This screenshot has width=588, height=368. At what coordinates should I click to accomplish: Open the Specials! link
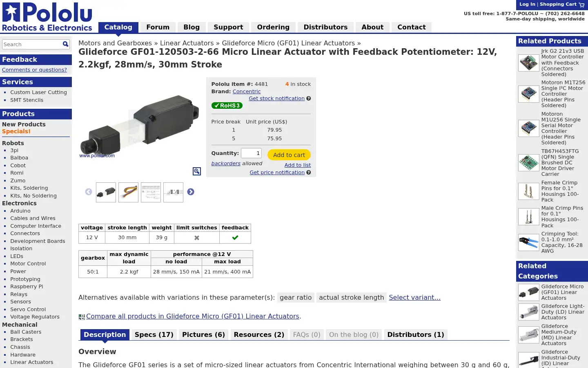pyautogui.click(x=16, y=131)
